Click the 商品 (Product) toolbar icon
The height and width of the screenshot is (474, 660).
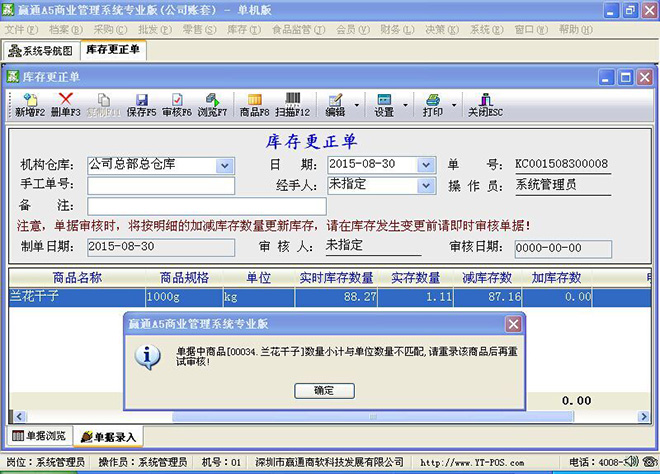pyautogui.click(x=253, y=105)
